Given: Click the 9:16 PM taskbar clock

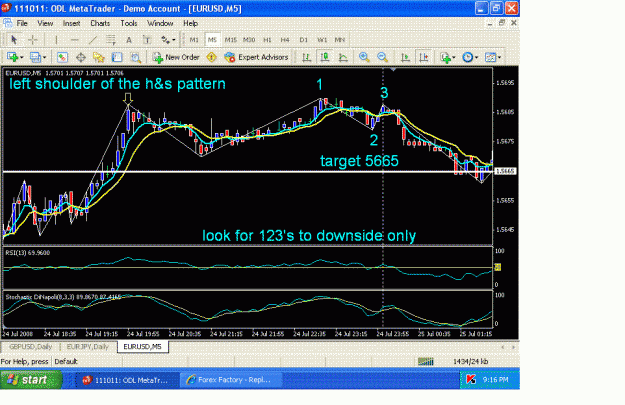Looking at the screenshot, I should click(x=495, y=379).
